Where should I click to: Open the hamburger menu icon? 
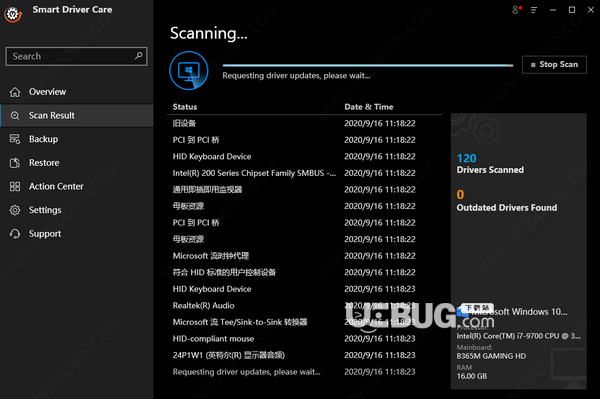(534, 10)
